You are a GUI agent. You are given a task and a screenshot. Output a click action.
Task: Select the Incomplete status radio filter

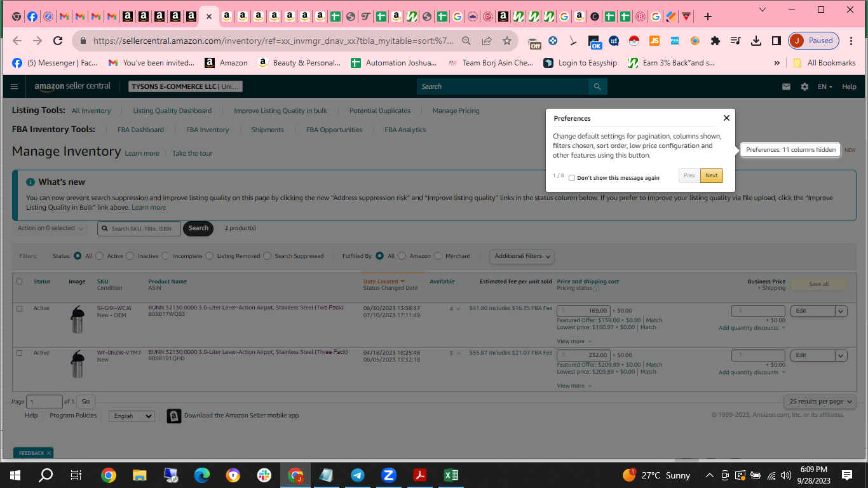click(166, 256)
